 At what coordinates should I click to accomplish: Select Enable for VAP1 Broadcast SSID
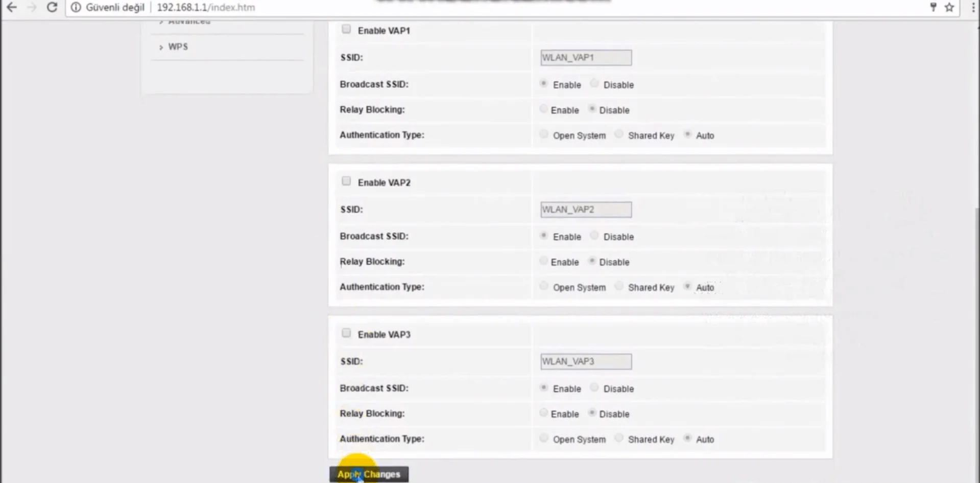(544, 83)
